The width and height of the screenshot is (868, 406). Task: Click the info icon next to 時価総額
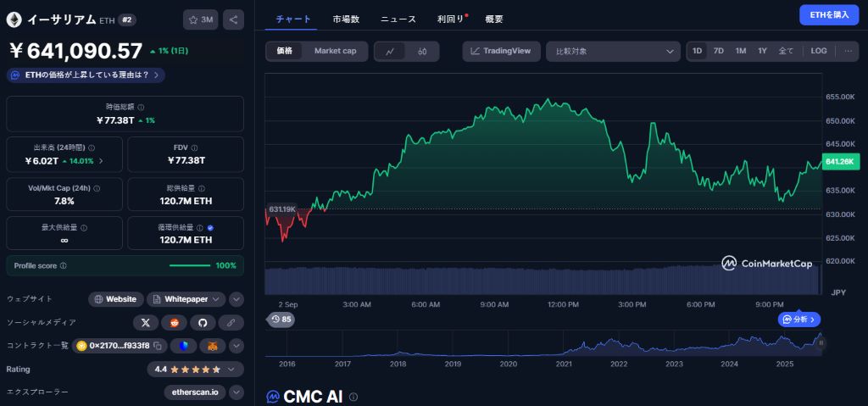click(142, 108)
